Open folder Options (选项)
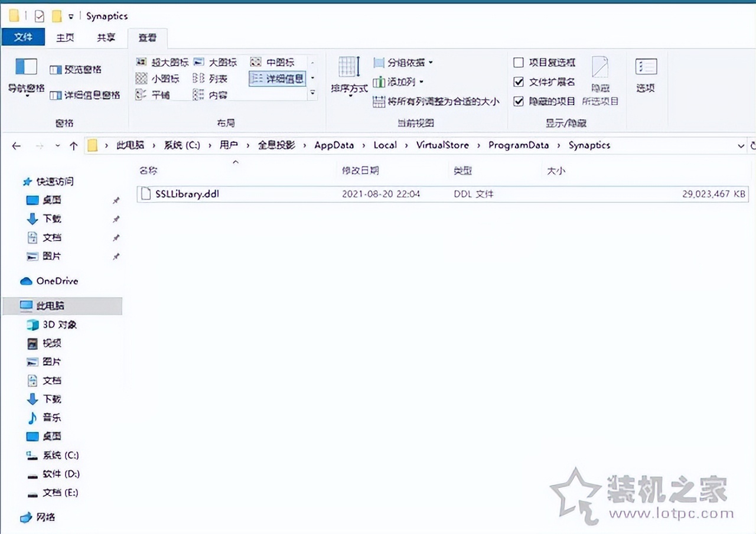The height and width of the screenshot is (534, 756). (645, 74)
